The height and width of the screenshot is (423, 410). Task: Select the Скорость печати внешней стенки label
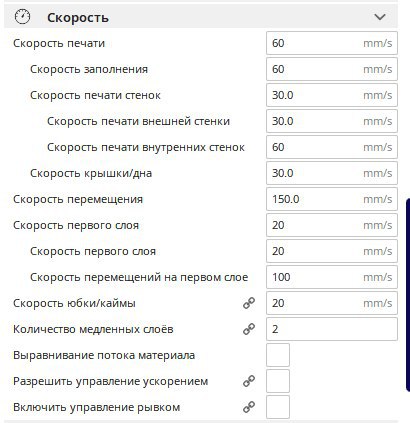(x=138, y=121)
